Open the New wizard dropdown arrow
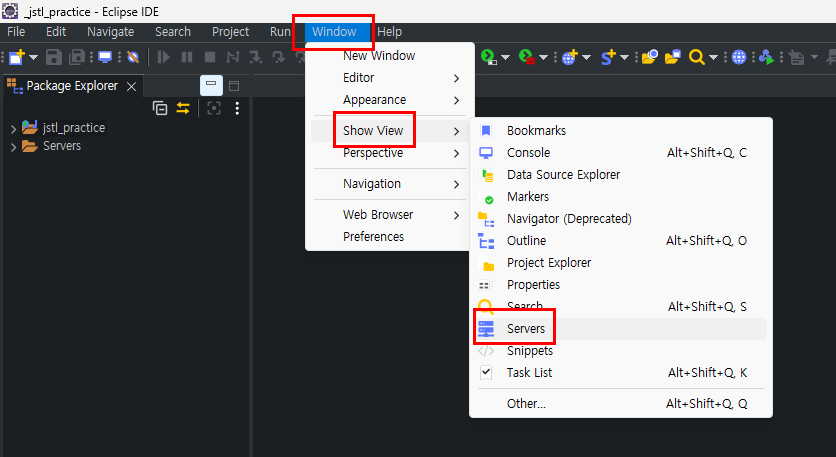This screenshot has width=836, height=457. [x=33, y=57]
